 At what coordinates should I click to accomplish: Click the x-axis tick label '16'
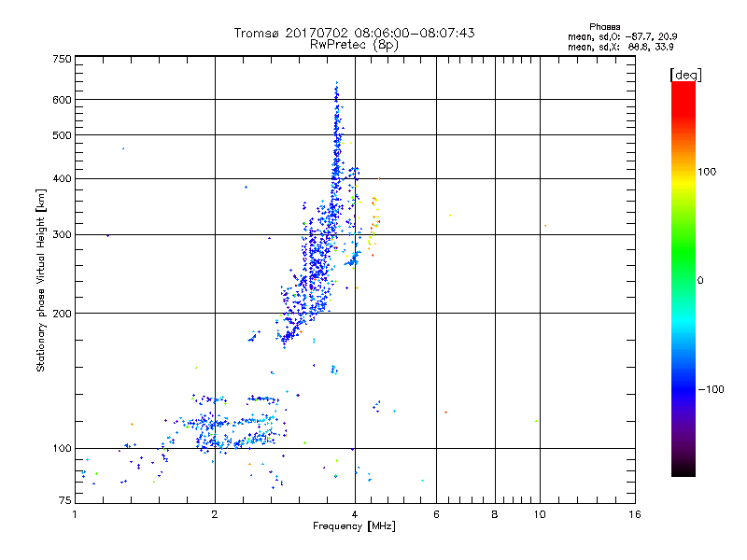[x=635, y=514]
